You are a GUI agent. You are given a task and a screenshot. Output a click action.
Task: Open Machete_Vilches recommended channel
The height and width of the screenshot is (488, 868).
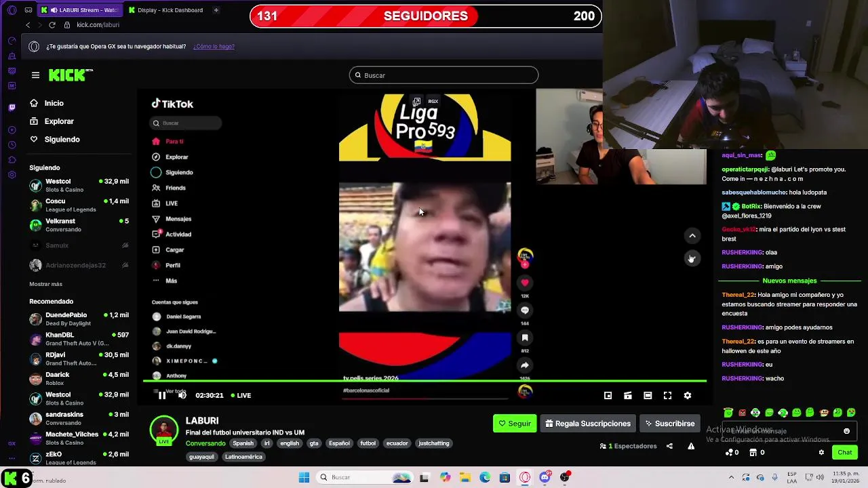(79, 438)
